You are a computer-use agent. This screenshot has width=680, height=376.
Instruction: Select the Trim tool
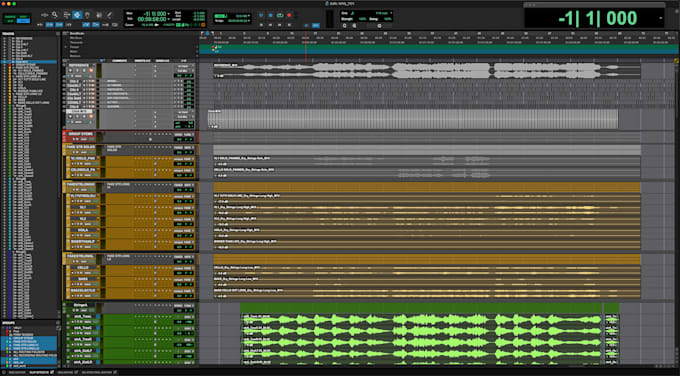click(x=66, y=15)
